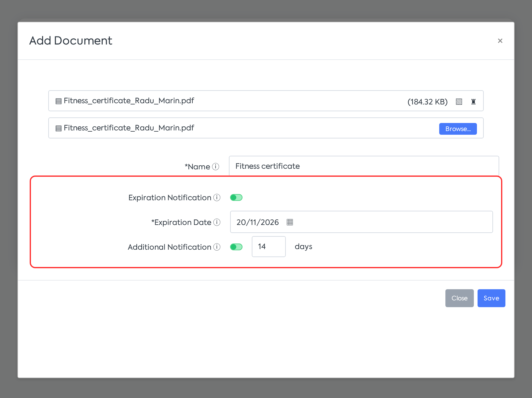Show info for Additional Notification
This screenshot has height=398, width=532.
coord(217,247)
